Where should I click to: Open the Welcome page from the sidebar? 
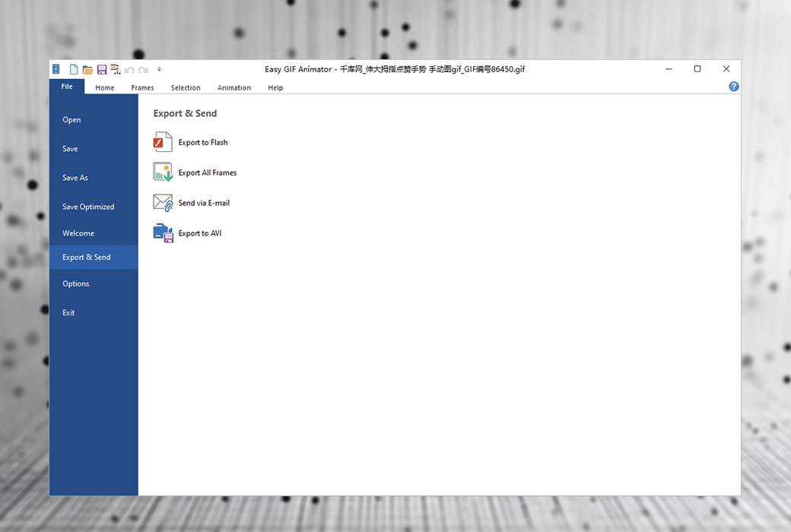(94, 233)
